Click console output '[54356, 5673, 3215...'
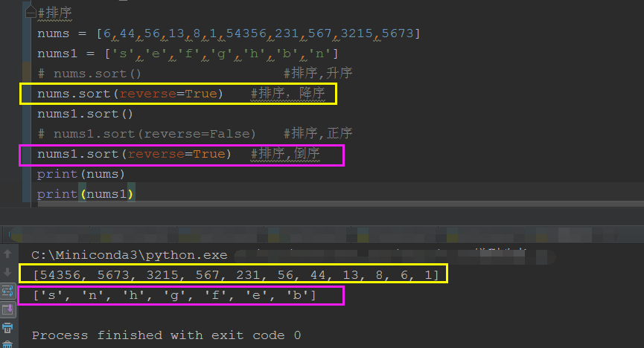The image size is (644, 348). point(236,275)
